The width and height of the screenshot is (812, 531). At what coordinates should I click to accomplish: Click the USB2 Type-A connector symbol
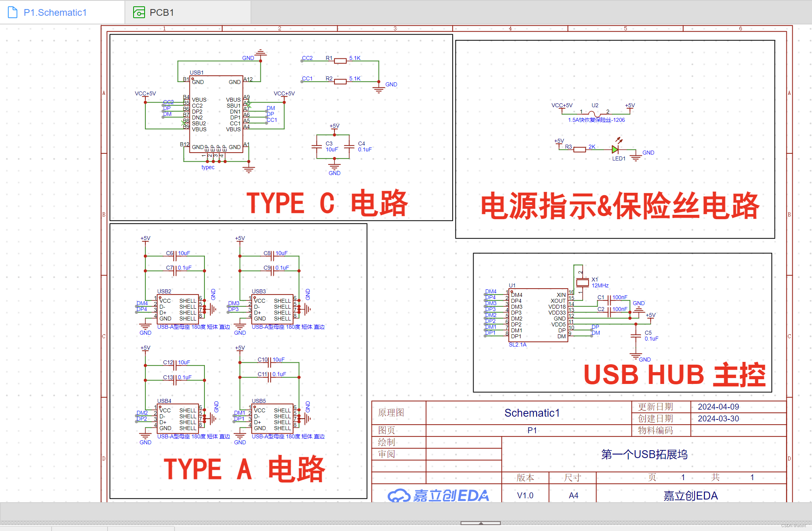[x=178, y=309]
